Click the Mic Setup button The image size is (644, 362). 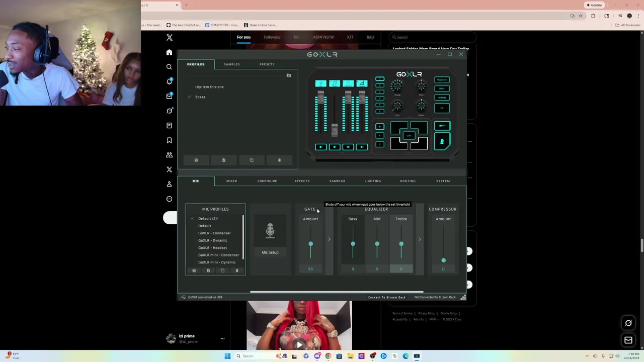(270, 252)
